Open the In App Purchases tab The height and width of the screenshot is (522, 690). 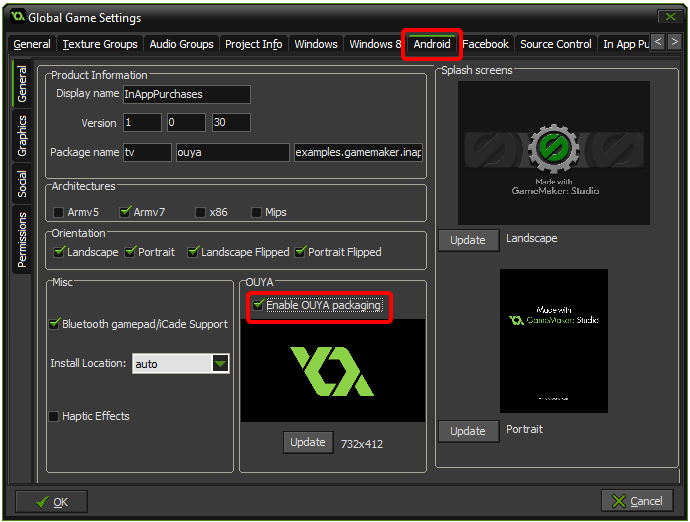point(625,44)
